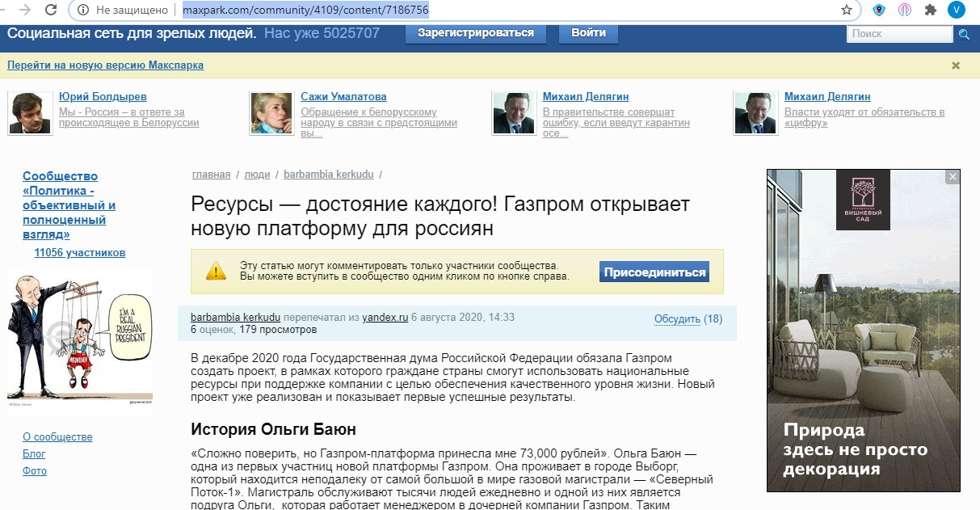Go to 'люди' breadcrumb item
The image size is (980, 510).
pyautogui.click(x=257, y=175)
